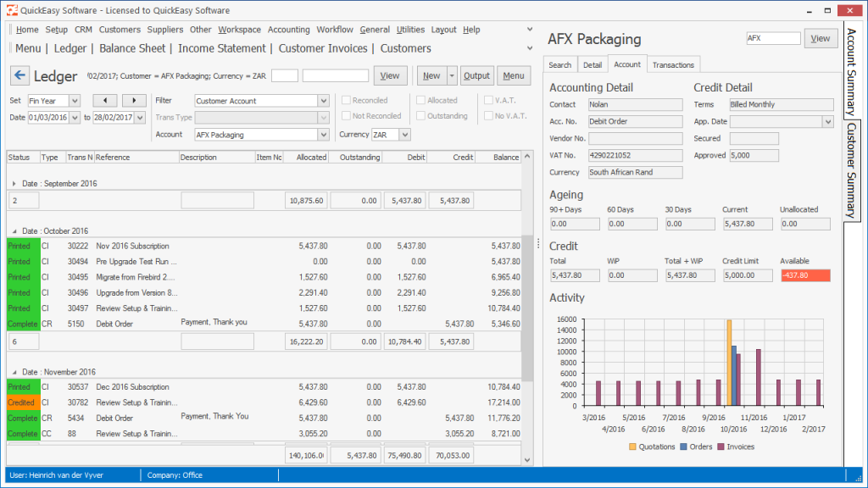
Task: Click the Contact field showing Nolan
Action: (635, 104)
